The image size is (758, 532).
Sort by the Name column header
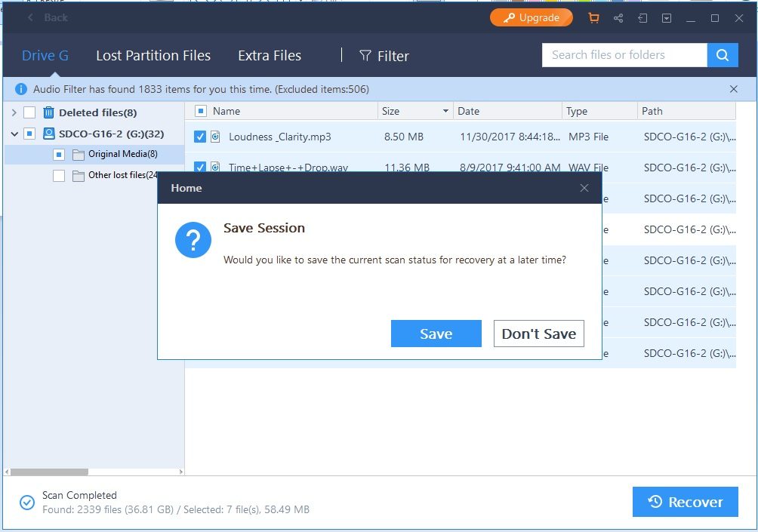[226, 111]
